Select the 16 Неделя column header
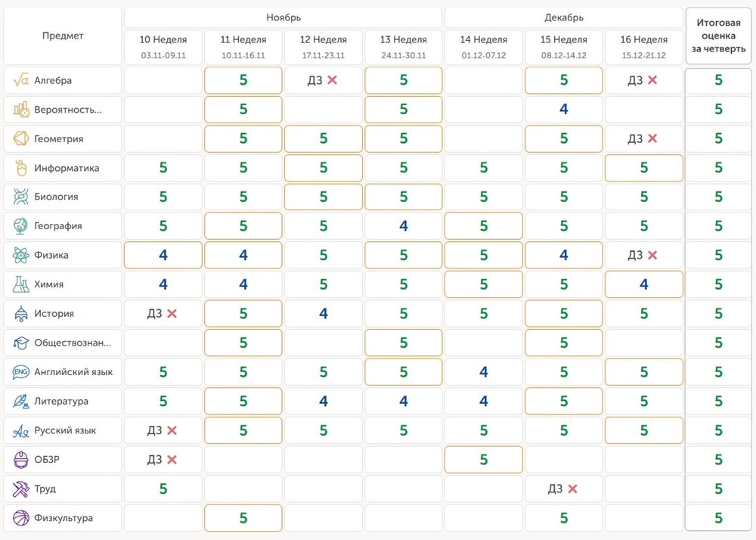The image size is (756, 540). (643, 47)
